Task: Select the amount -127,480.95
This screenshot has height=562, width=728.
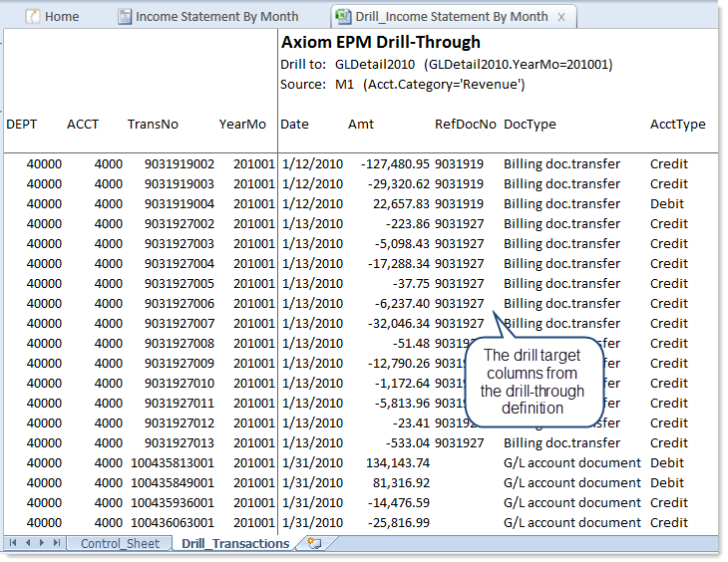Action: [395, 164]
